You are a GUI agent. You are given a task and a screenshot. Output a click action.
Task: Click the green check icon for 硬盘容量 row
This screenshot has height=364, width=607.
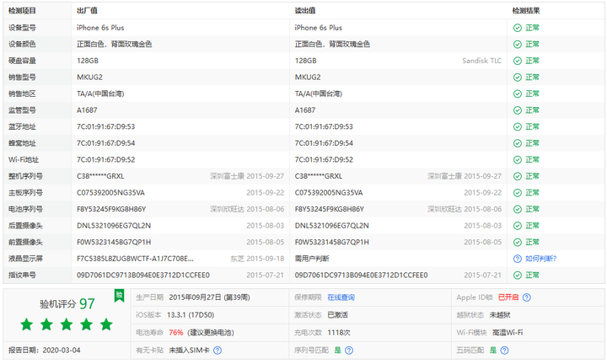pyautogui.click(x=517, y=61)
